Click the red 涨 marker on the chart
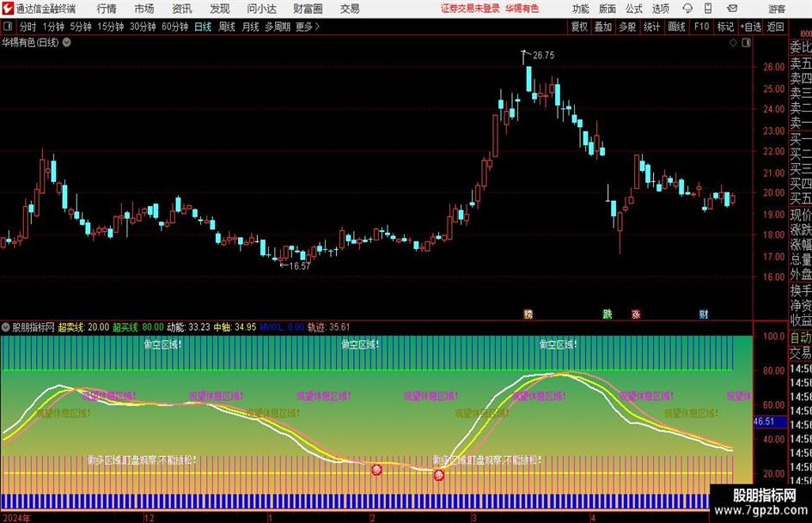The image size is (812, 523). (636, 313)
